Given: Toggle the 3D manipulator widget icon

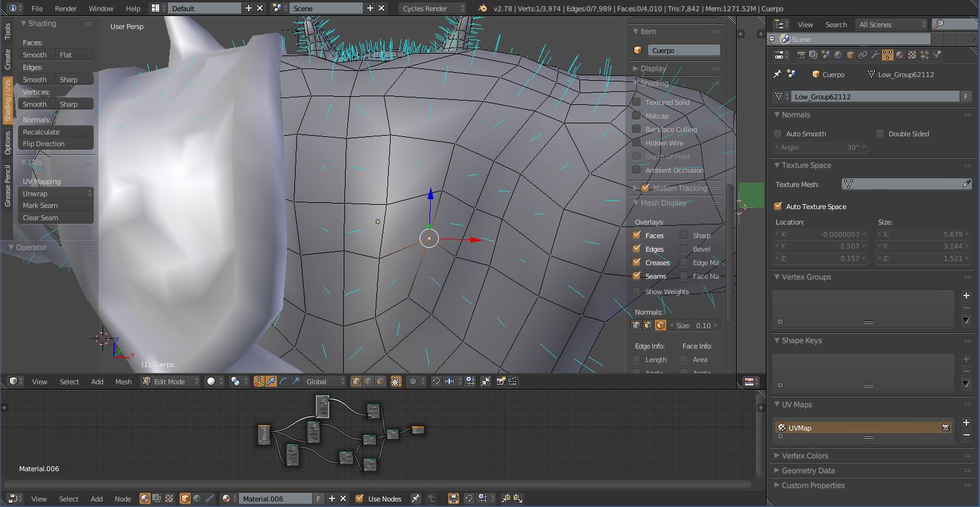Looking at the screenshot, I should pos(259,381).
